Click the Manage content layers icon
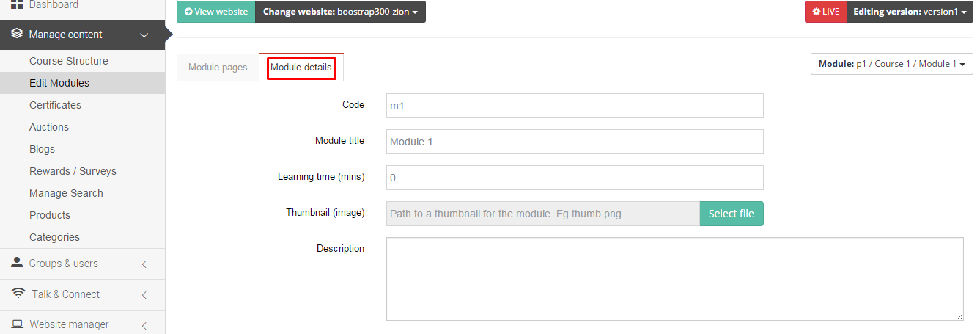The height and width of the screenshot is (334, 980). pyautogui.click(x=16, y=34)
